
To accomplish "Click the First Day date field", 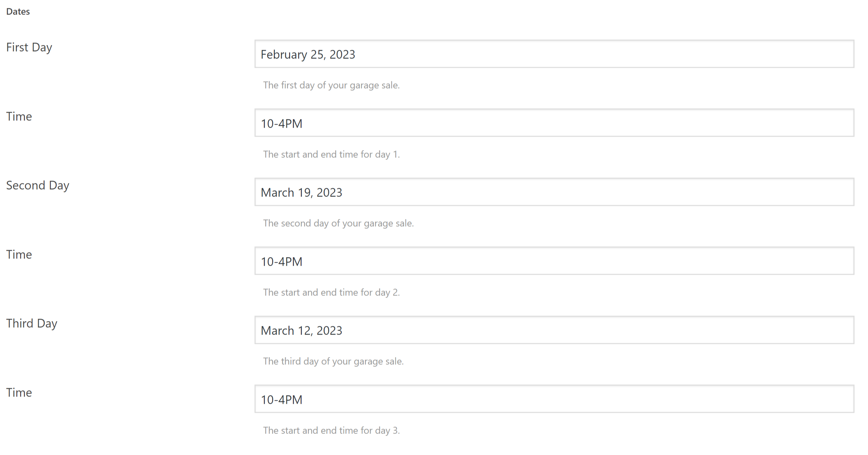I will [554, 54].
